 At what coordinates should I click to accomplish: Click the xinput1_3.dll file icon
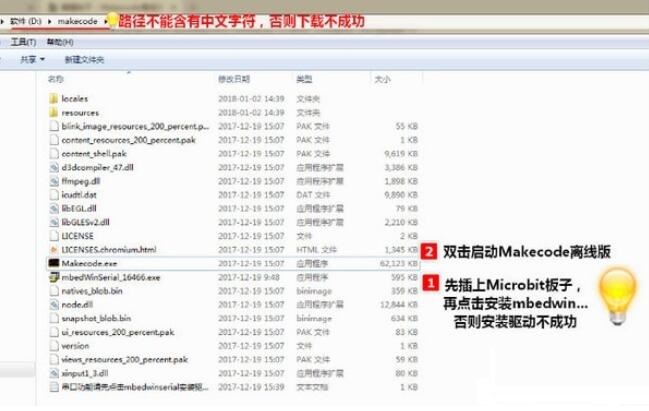[x=54, y=373]
